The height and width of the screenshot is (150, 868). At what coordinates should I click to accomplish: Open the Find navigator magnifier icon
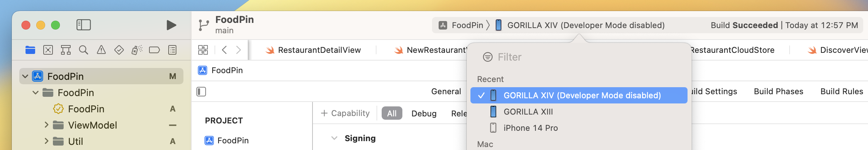click(84, 50)
